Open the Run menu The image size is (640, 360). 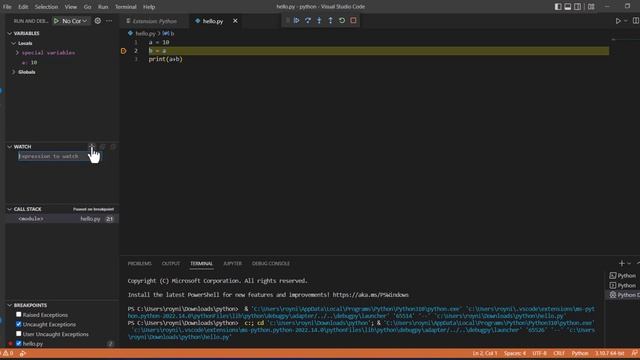pos(103,7)
